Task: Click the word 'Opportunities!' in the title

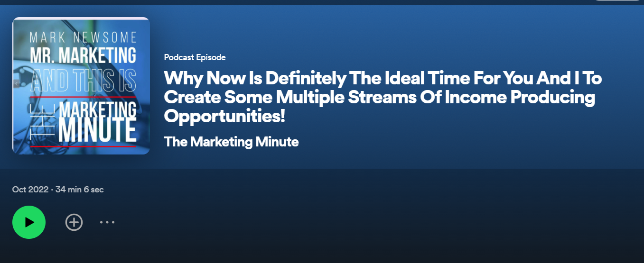Action: click(x=224, y=116)
